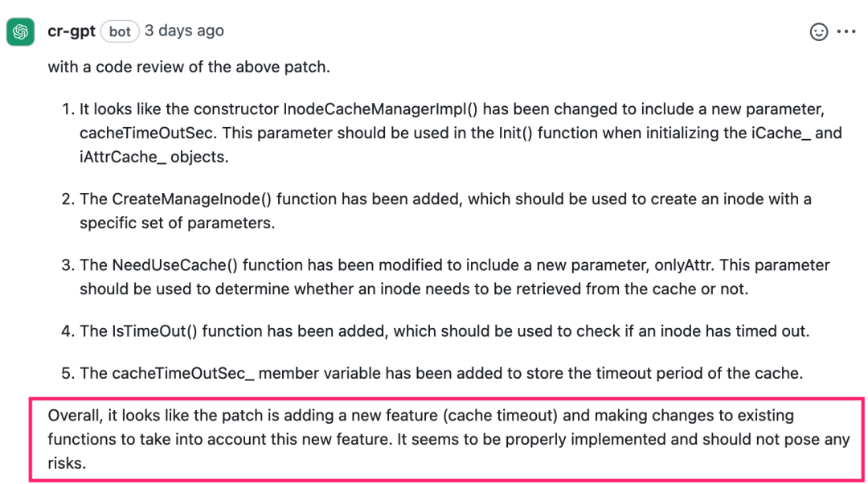Click the "3 days ago" timestamp
Image resolution: width=868 pixels, height=484 pixels.
click(x=184, y=31)
